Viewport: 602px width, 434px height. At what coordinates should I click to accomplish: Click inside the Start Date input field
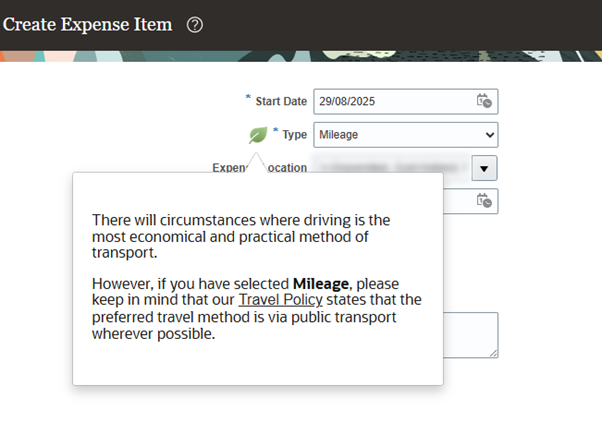click(392, 101)
